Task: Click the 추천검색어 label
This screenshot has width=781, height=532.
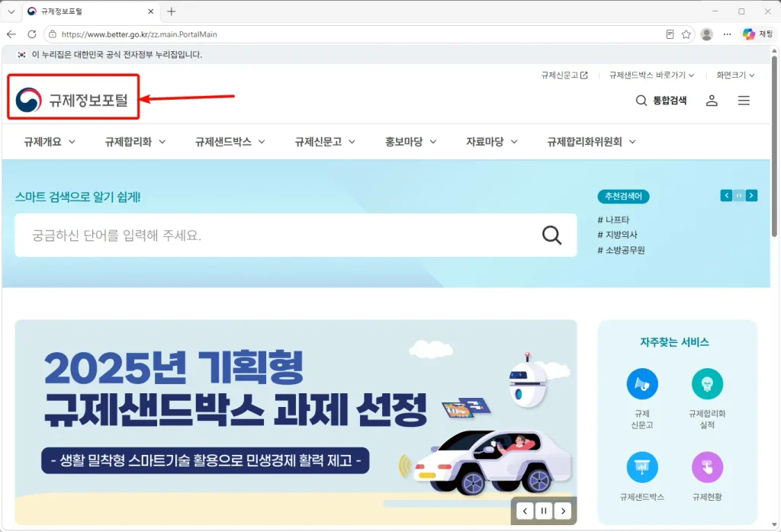Action: click(x=623, y=196)
